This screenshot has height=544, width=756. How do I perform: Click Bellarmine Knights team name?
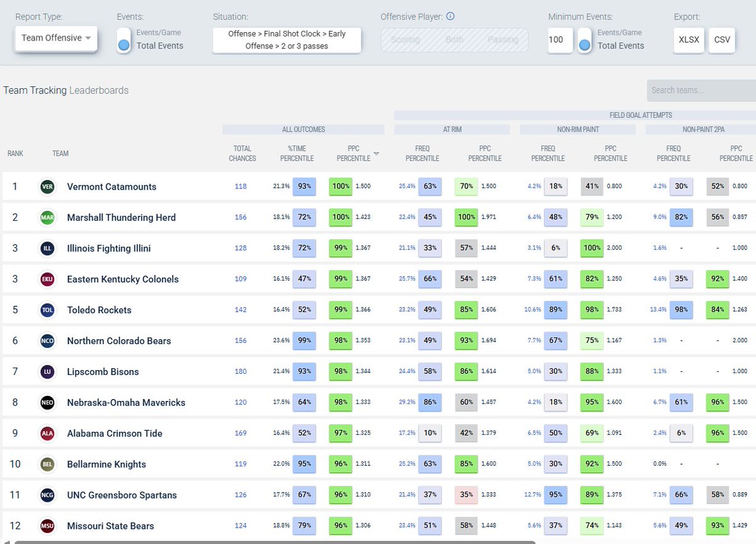click(106, 464)
